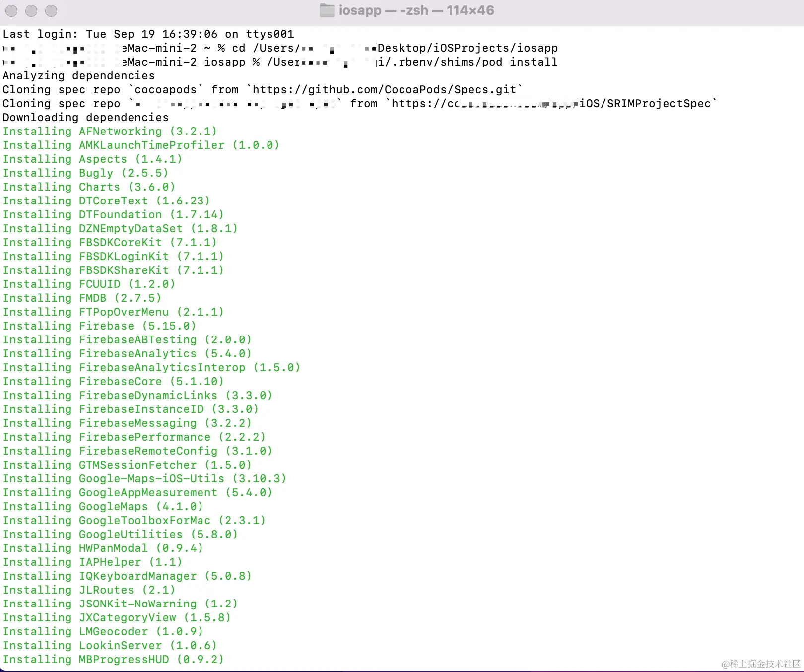Click the 'cd /Users' command line
Viewport: 804px width, 672px height.
coord(280,48)
